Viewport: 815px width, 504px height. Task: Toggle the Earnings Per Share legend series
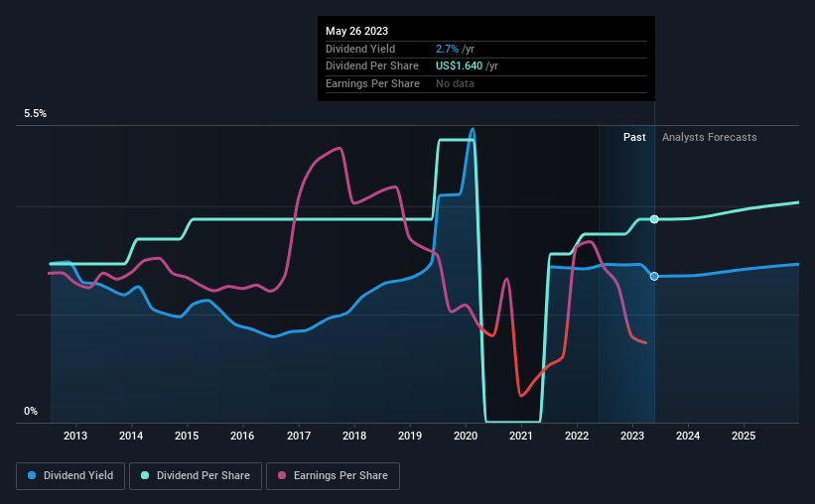[x=333, y=476]
